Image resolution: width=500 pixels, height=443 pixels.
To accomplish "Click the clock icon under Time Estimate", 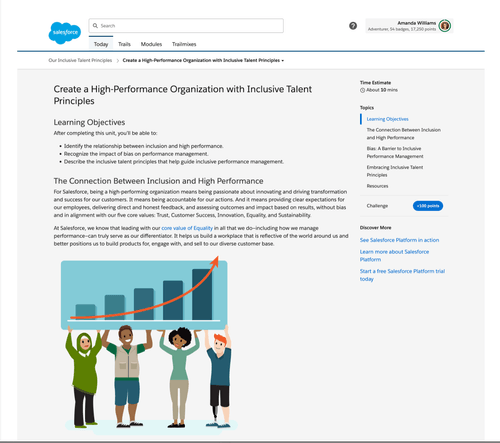I will point(362,90).
